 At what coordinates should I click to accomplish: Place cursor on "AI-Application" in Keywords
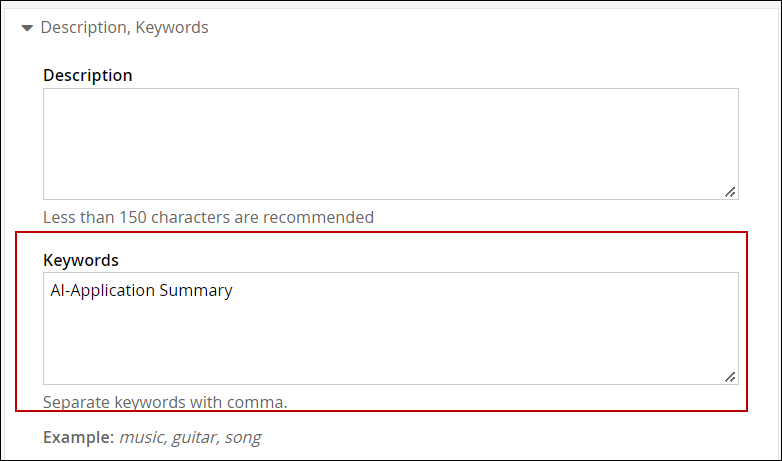pos(102,291)
